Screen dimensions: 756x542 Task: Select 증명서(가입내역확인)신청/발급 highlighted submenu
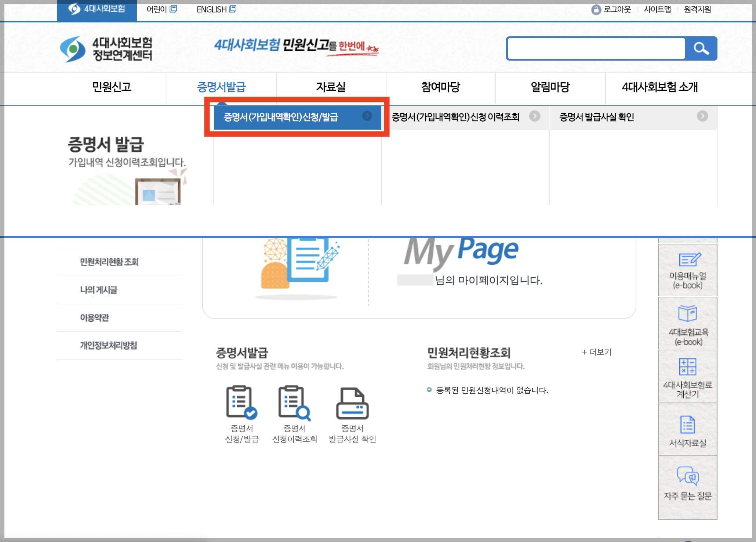[x=281, y=117]
